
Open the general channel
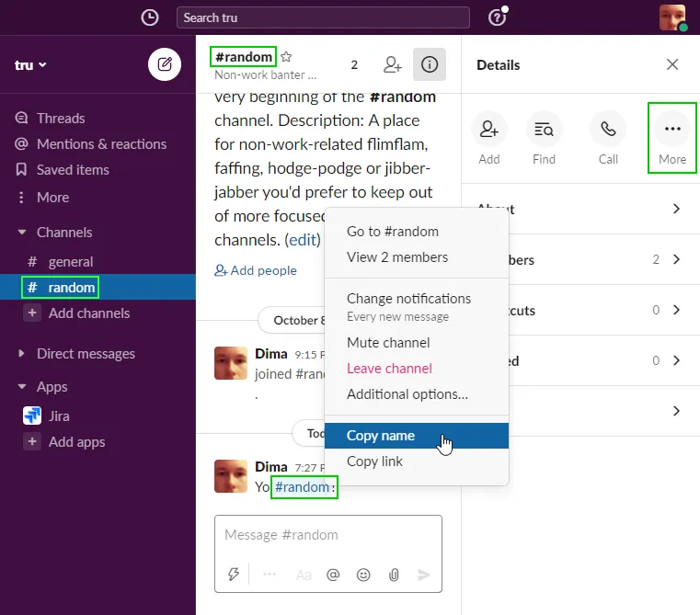71,262
